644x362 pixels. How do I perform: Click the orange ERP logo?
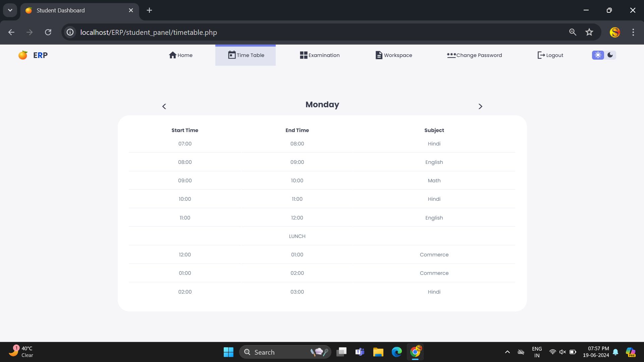pyautogui.click(x=23, y=55)
